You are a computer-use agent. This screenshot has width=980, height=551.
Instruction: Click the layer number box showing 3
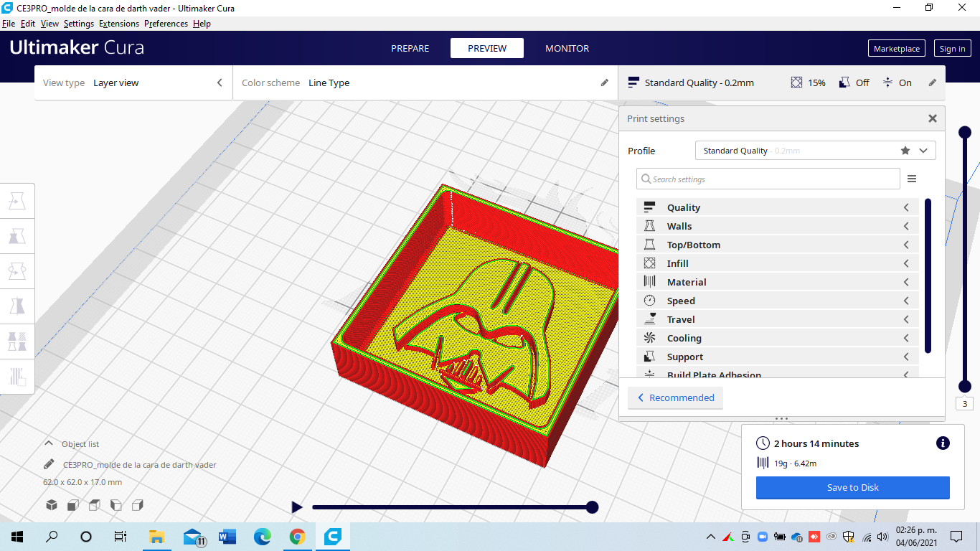tap(965, 404)
